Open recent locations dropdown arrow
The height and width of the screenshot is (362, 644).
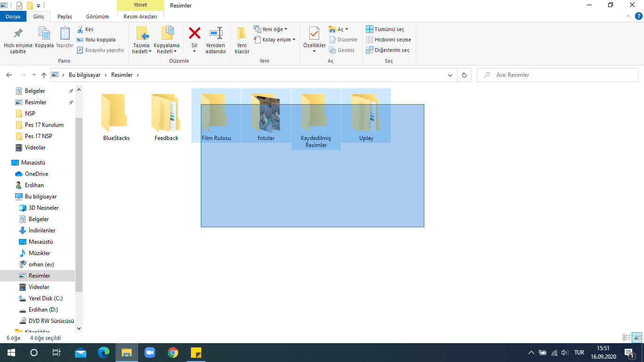(34, 75)
